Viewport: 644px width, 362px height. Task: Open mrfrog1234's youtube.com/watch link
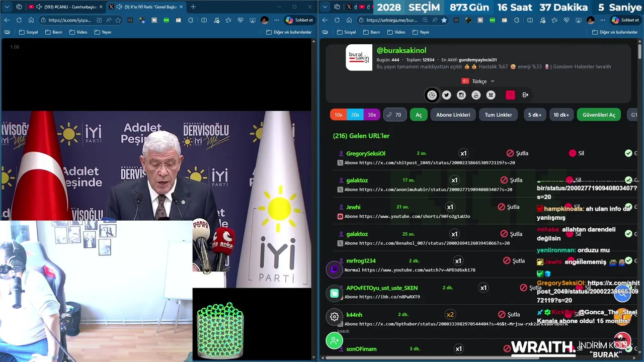[419, 270]
